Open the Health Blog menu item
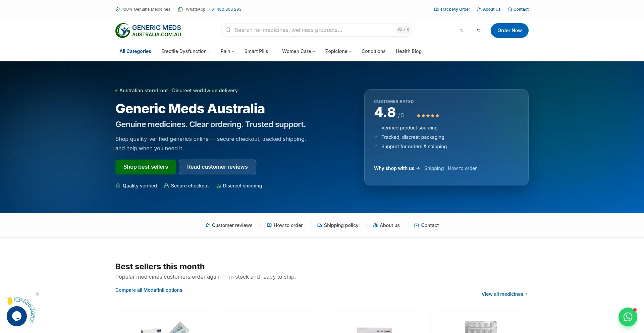Screen dimensions: 644x333 click(x=409, y=51)
